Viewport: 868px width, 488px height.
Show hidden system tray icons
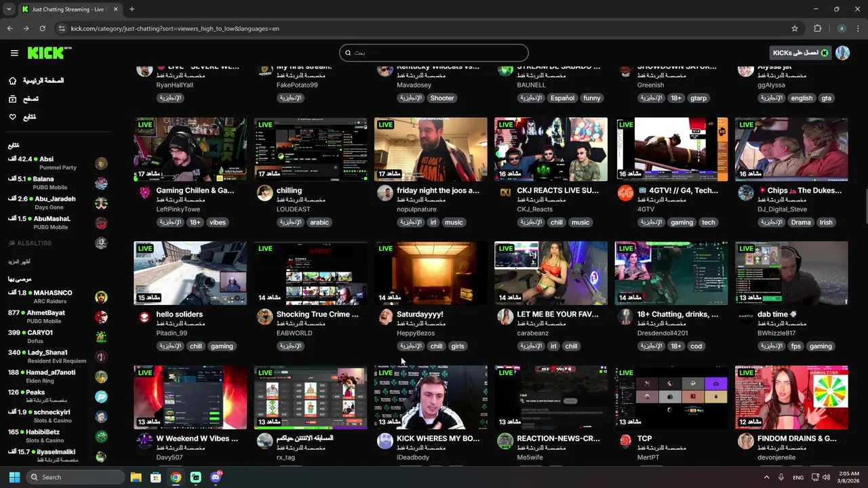pyautogui.click(x=767, y=477)
